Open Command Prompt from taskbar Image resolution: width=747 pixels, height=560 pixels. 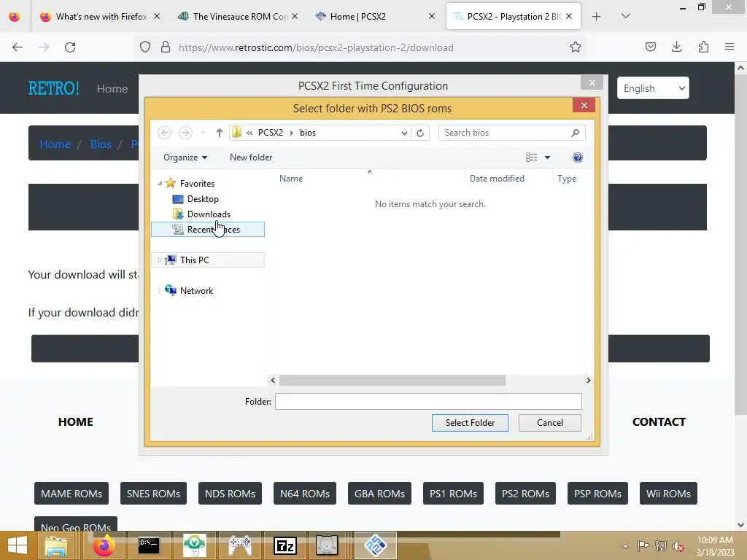(x=149, y=545)
